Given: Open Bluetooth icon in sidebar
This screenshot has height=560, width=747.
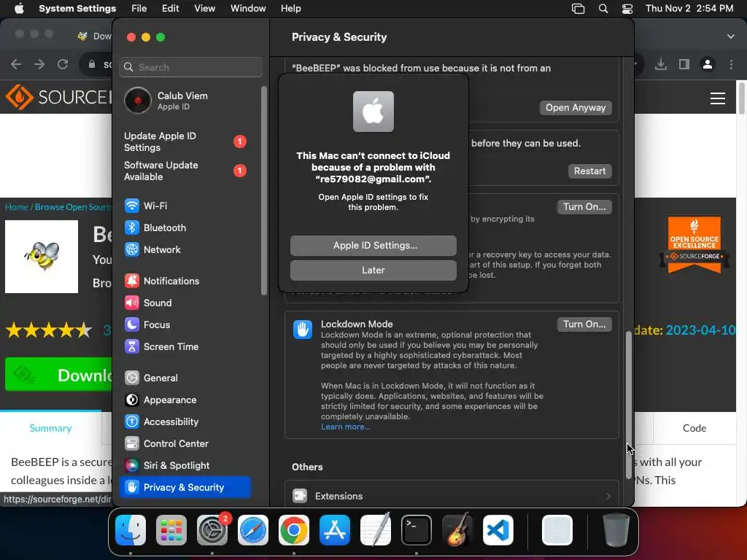Looking at the screenshot, I should tap(132, 227).
